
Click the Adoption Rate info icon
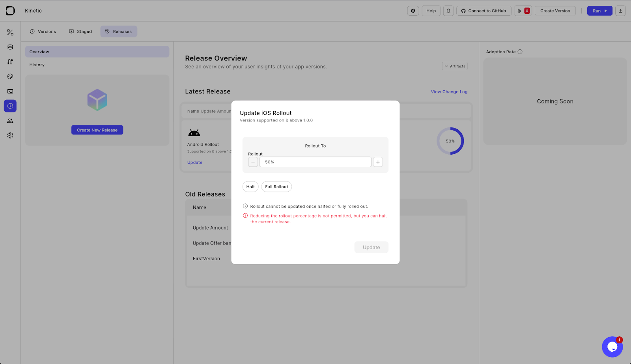[x=520, y=52]
